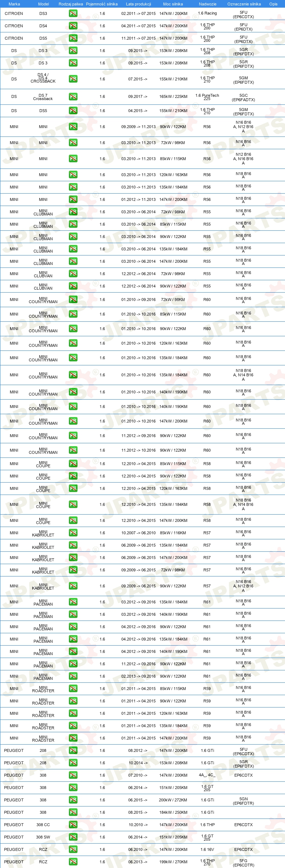The width and height of the screenshot is (285, 868).
Task: Click the '308 SW' model cell
Action: click(43, 837)
